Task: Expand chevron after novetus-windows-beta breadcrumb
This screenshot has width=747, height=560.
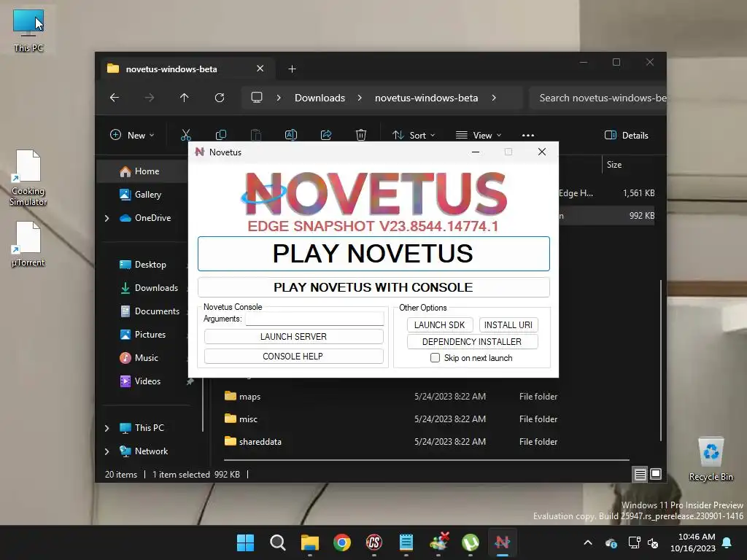Action: point(494,98)
